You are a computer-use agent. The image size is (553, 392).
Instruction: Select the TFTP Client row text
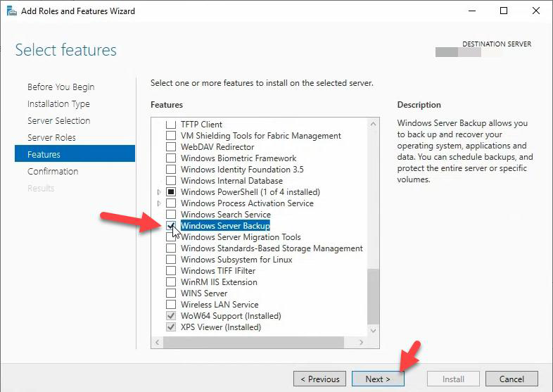click(x=201, y=125)
